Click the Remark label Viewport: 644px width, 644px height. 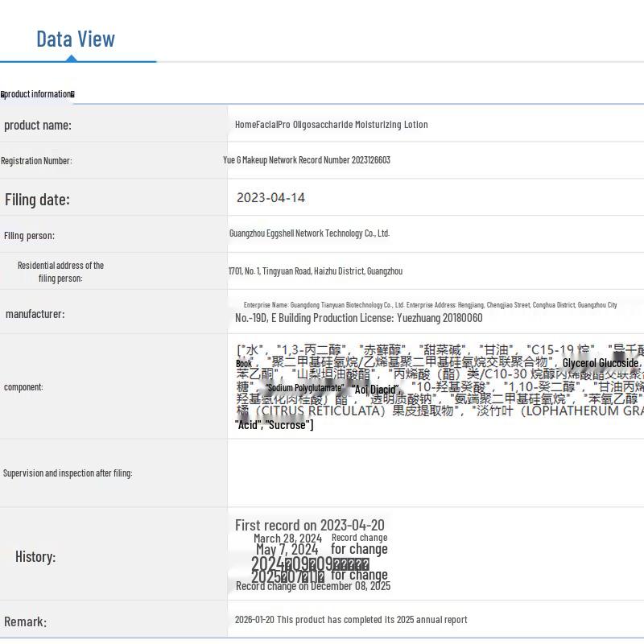[x=25, y=621]
